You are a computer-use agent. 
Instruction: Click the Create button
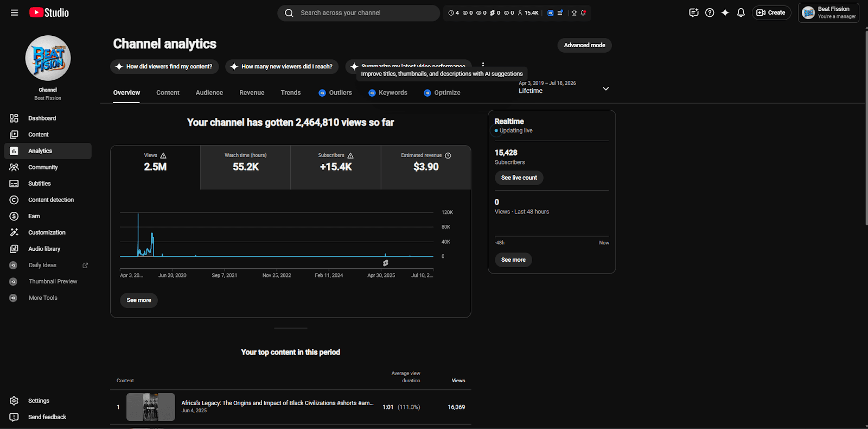tap(771, 12)
